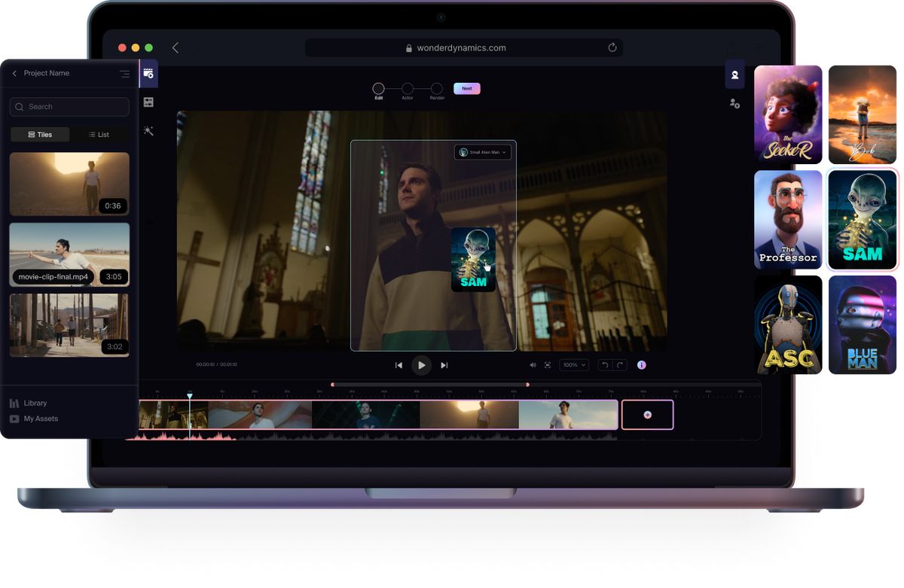
Task: Click the purple info icon
Action: coord(642,365)
